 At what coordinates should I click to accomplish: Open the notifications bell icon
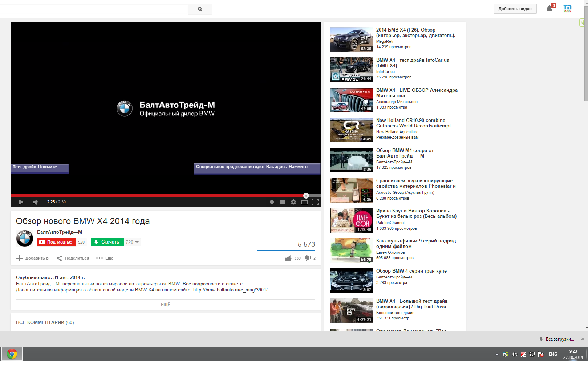pyautogui.click(x=550, y=9)
